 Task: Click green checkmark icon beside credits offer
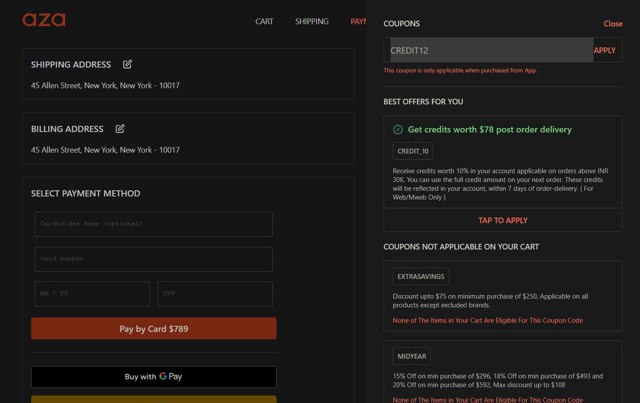click(x=398, y=129)
